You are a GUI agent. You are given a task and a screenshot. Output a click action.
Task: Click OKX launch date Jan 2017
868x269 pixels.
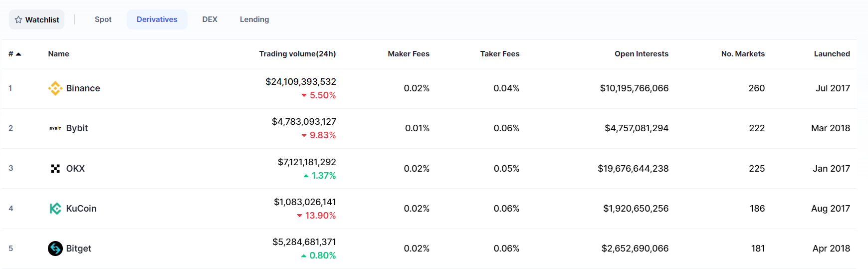831,169
